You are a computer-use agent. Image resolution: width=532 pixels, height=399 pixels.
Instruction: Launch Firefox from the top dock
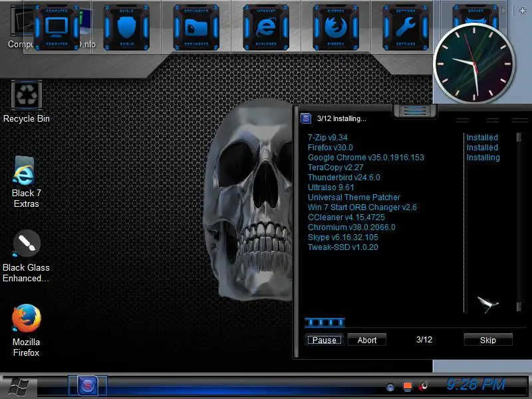tap(336, 27)
